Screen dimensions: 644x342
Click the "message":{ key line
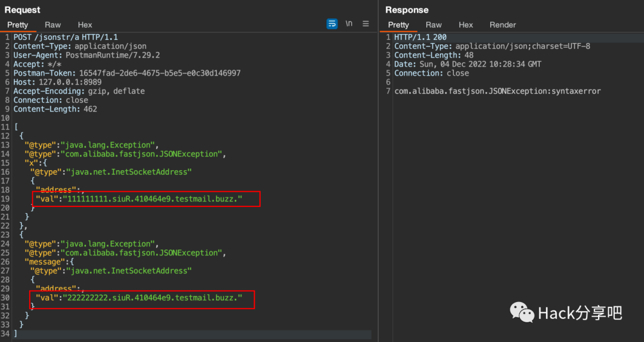click(x=49, y=262)
